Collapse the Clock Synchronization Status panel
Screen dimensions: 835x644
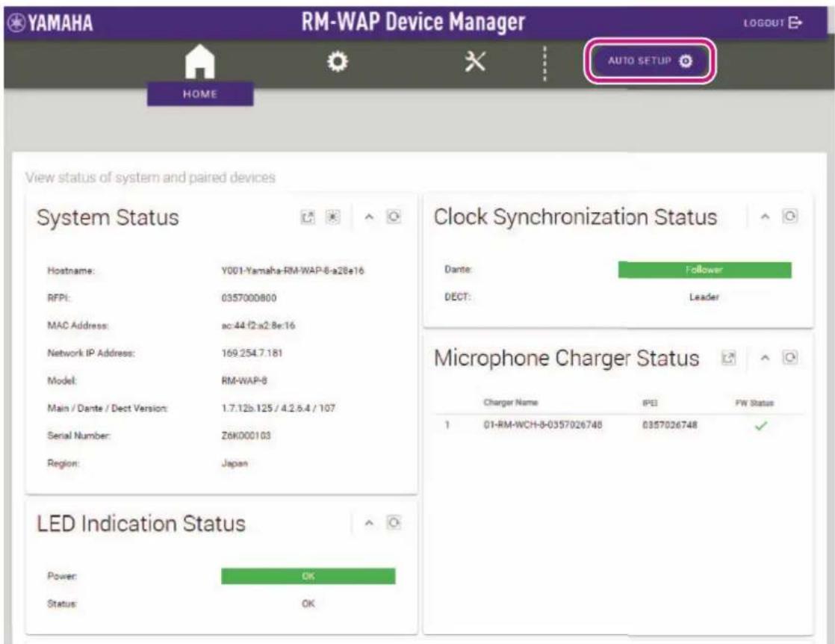(x=765, y=216)
